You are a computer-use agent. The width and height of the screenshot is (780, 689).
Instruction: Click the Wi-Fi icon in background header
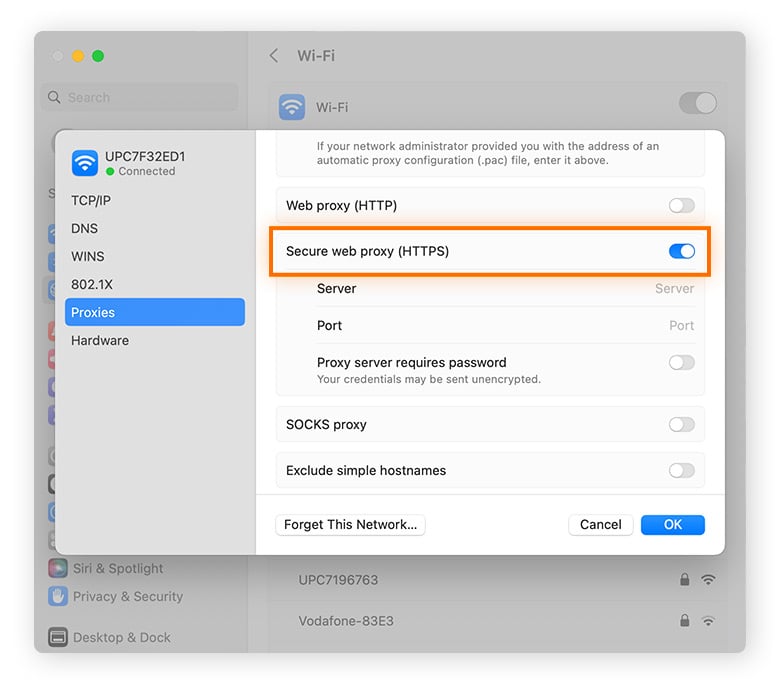(292, 107)
